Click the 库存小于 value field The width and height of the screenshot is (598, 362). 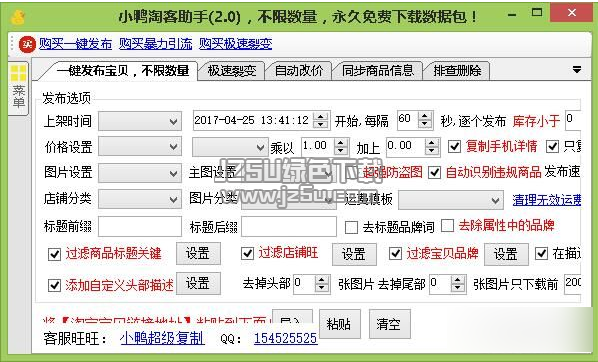[573, 121]
